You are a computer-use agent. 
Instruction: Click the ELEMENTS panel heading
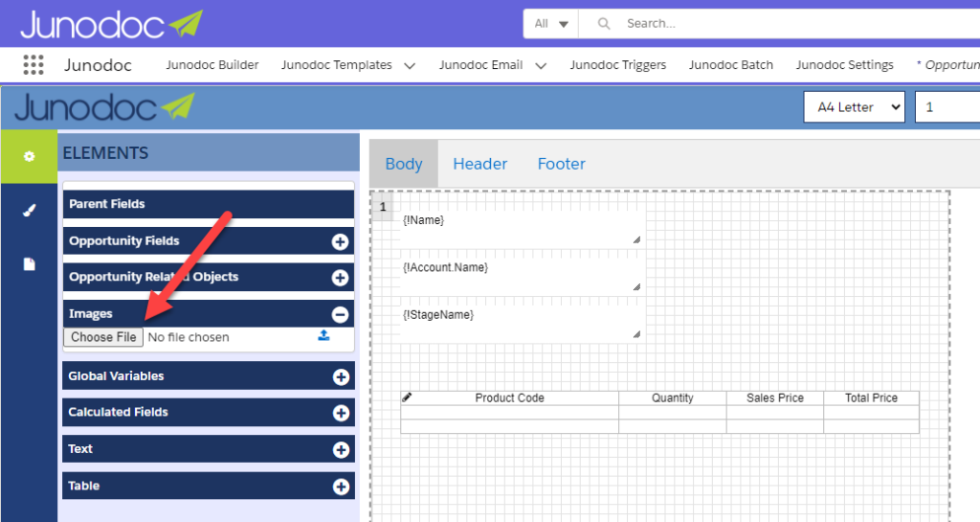click(105, 153)
